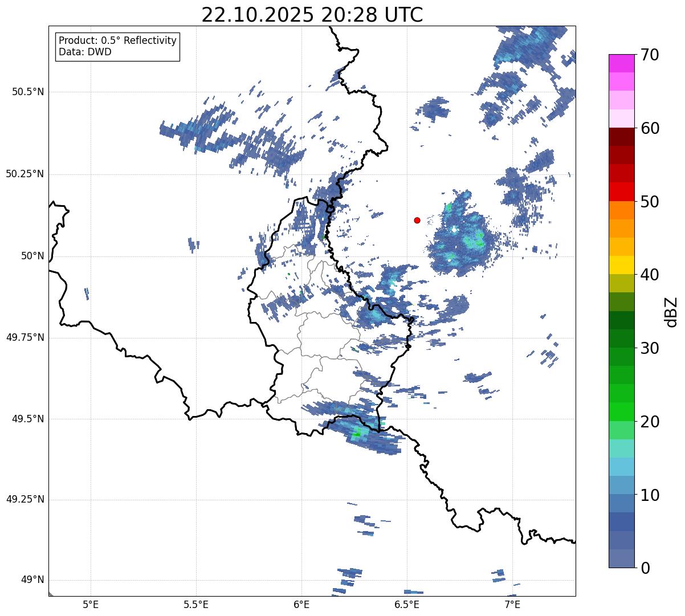Viewport: 685px width, 616px height.
Task: Click the 7°E longitude label
Action: [512, 605]
